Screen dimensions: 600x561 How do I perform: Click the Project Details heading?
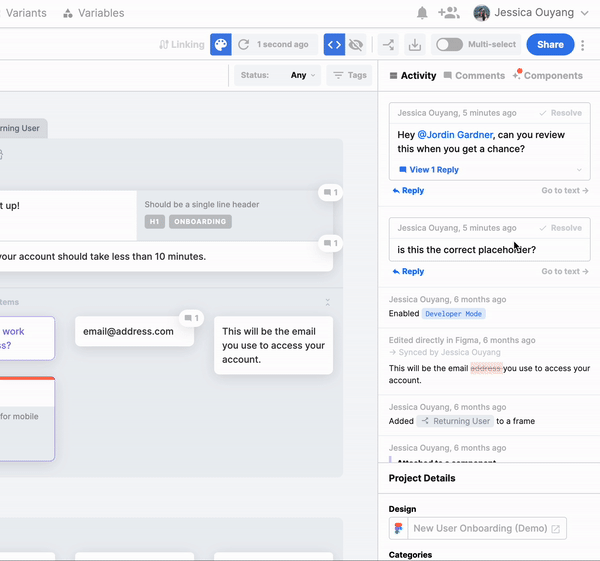(x=422, y=478)
